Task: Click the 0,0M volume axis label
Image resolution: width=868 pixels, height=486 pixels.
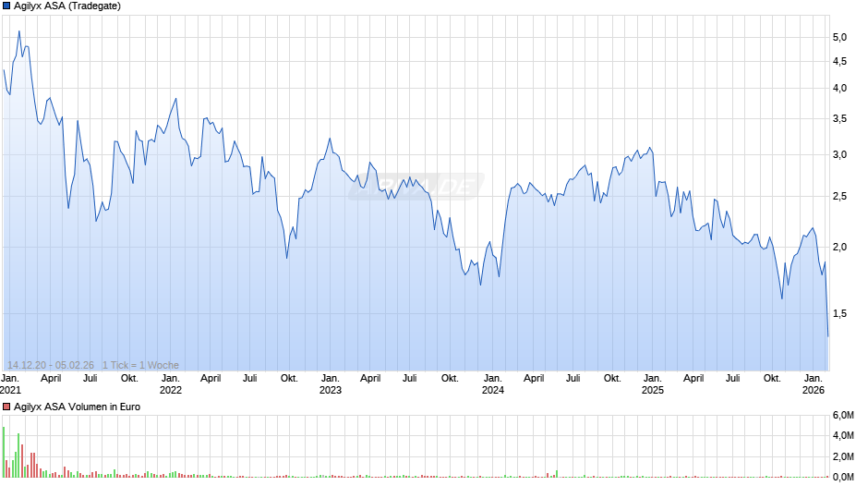Action: pyautogui.click(x=843, y=477)
